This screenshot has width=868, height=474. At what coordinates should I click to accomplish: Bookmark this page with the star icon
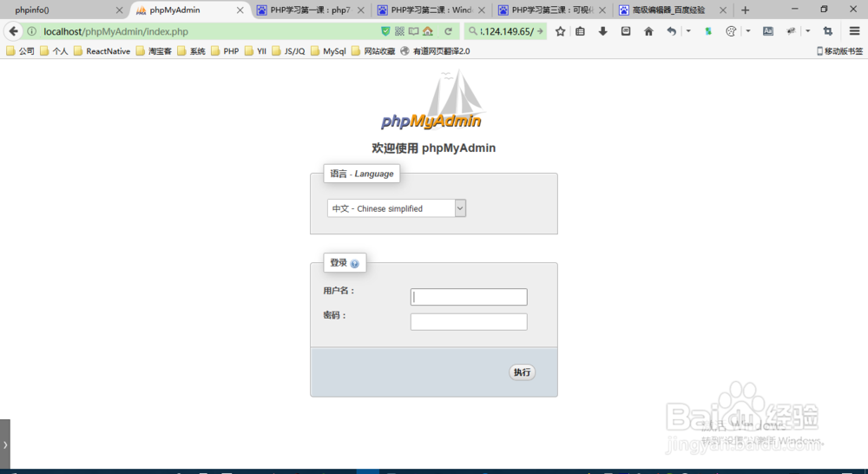(560, 31)
